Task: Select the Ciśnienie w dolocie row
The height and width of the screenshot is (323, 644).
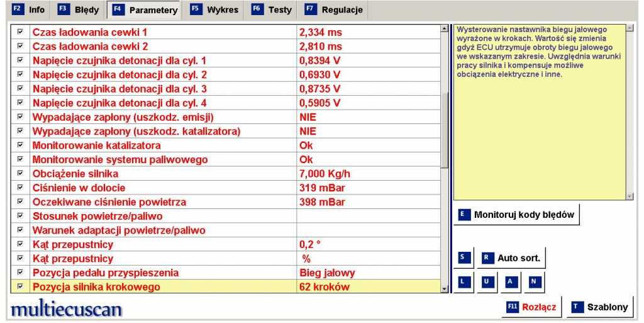Action: [164, 188]
